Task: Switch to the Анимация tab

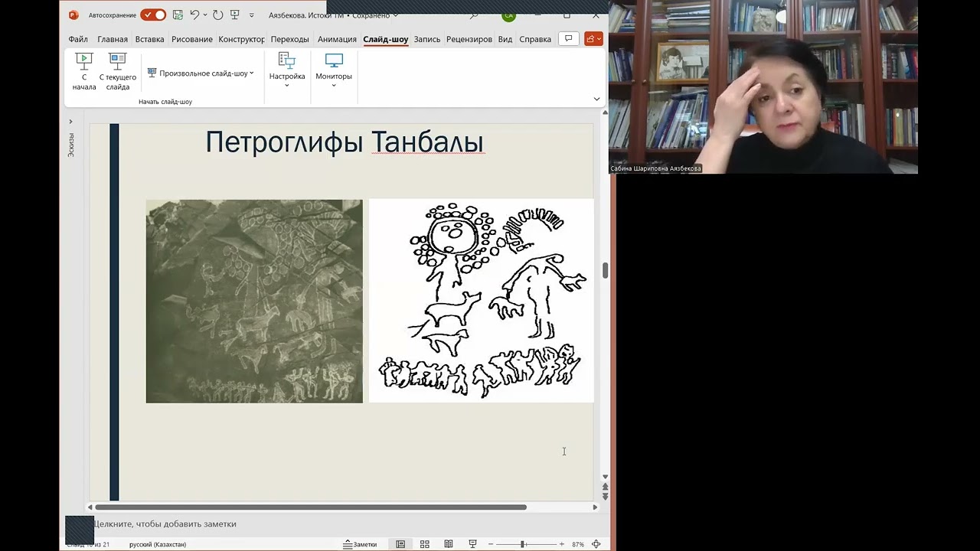Action: click(x=337, y=39)
